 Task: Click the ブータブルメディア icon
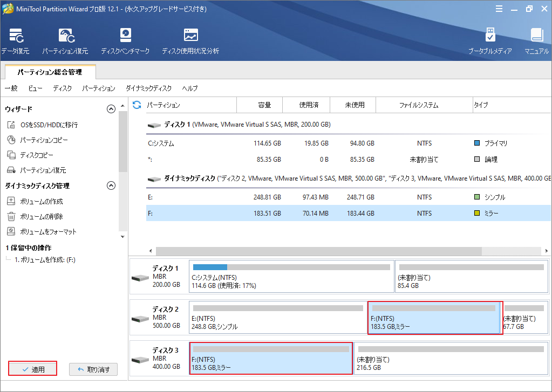tap(489, 41)
